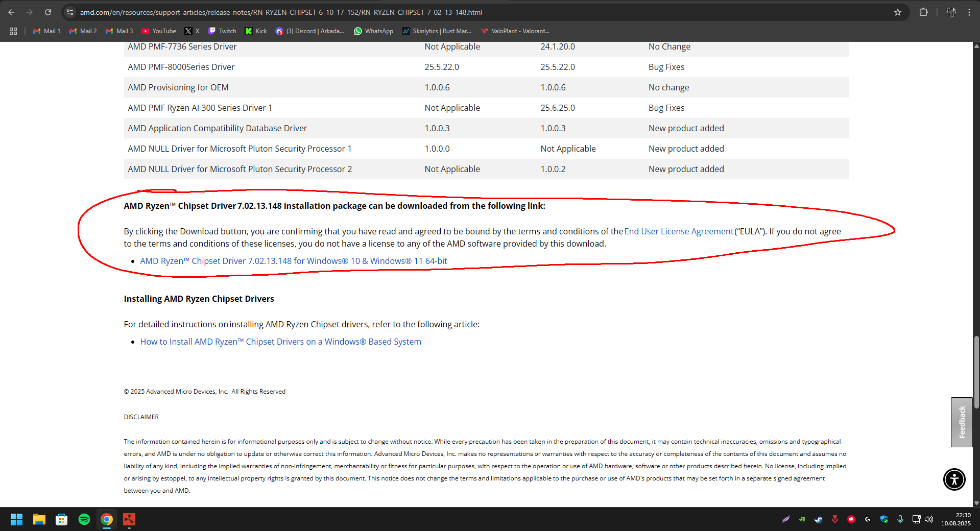This screenshot has height=531, width=980.
Task: Open the NVIDIA tray icon
Action: [x=802, y=519]
